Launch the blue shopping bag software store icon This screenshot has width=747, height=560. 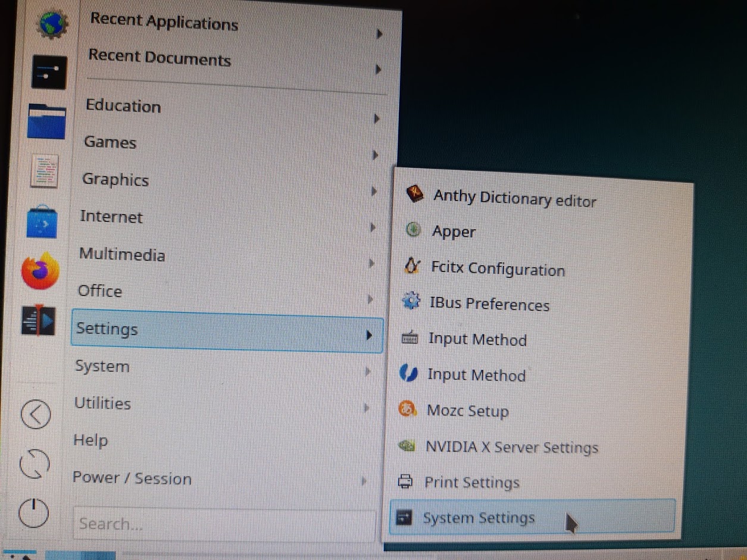coord(42,223)
